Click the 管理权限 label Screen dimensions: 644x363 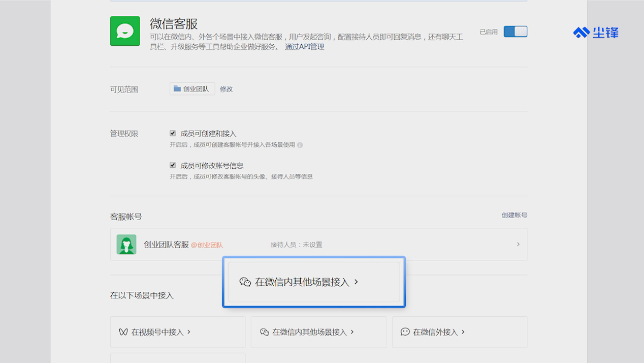[x=124, y=134]
